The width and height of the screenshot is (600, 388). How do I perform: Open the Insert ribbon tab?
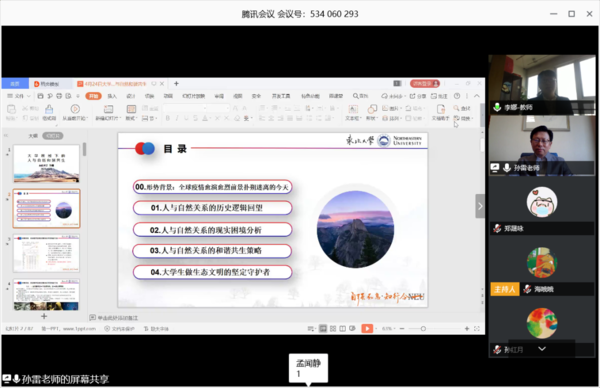tap(112, 96)
